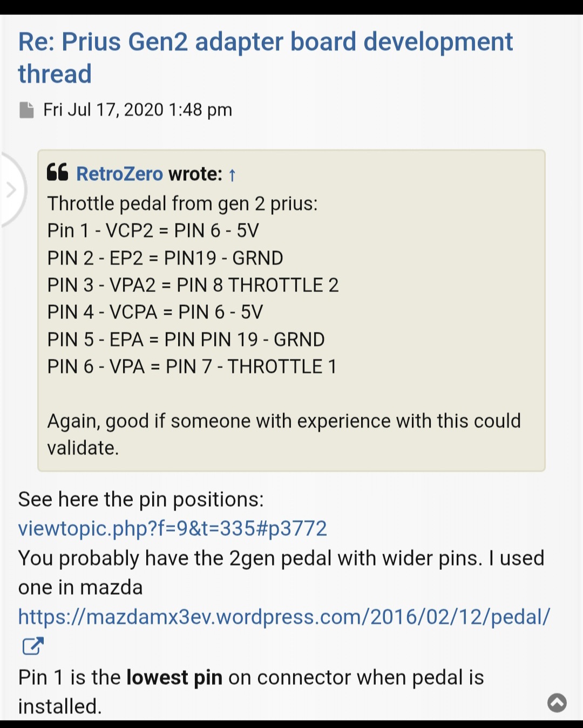Click the "PIN 5 - EPA" ground line
This screenshot has height=728, width=583.
tap(186, 339)
